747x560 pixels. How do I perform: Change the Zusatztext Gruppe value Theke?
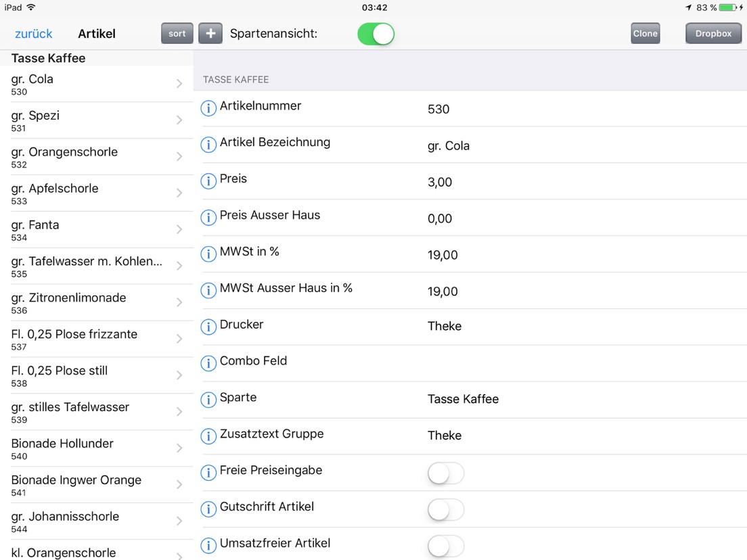(x=445, y=436)
